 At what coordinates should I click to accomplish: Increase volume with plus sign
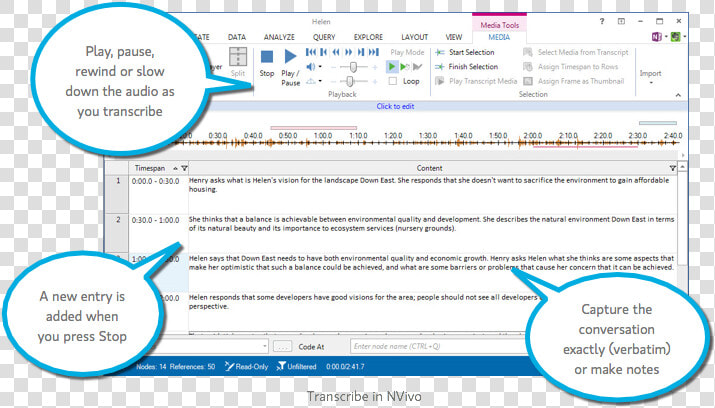[375, 67]
